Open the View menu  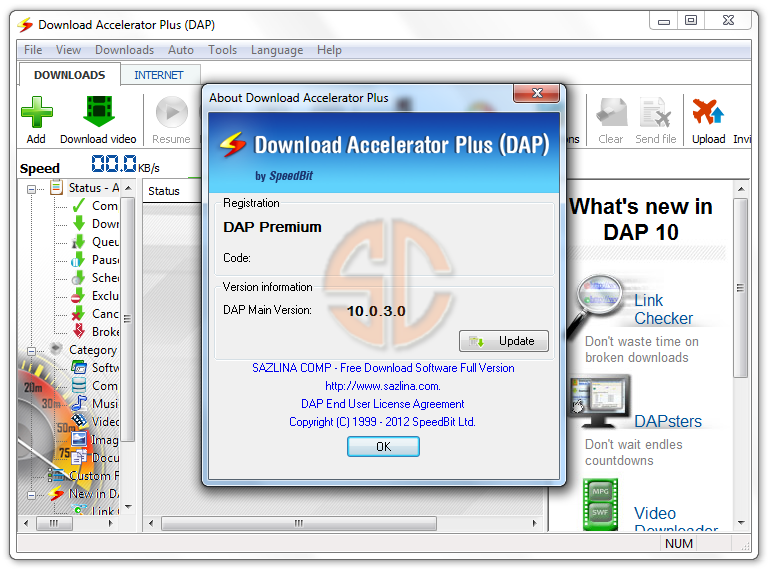point(68,50)
